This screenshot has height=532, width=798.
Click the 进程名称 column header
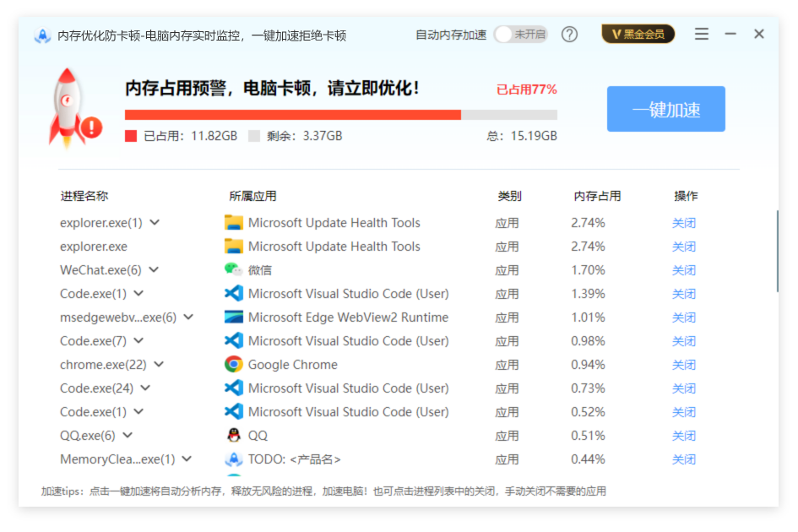click(x=84, y=196)
